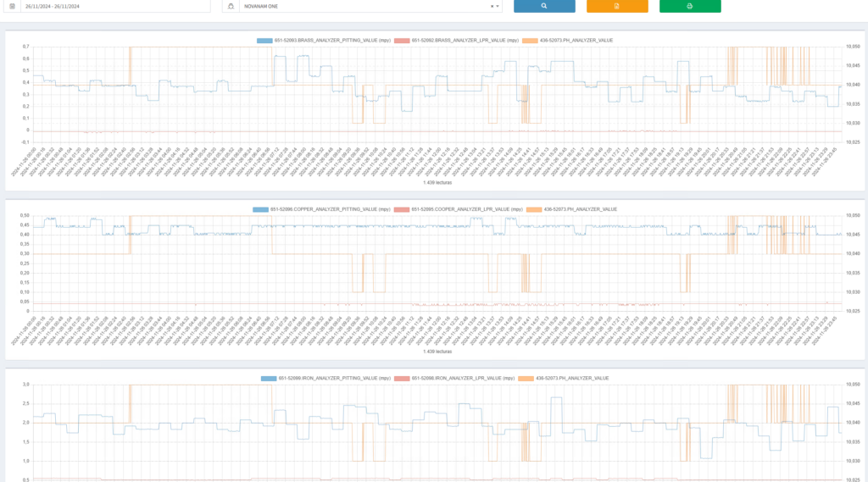Click the green print button
868x482 pixels.
[690, 6]
